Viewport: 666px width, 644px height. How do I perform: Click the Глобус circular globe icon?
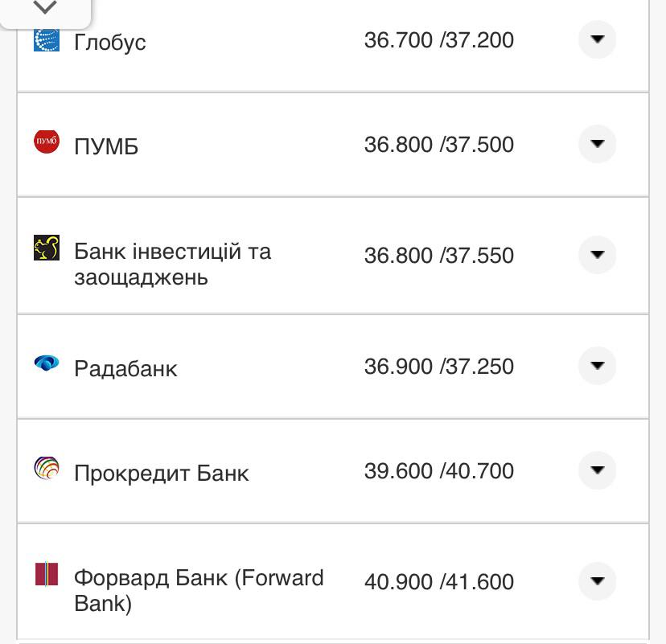pos(47,39)
